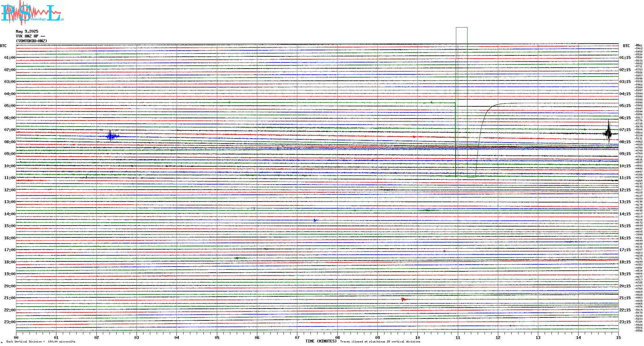
Task: Click the PSL seismology lab logo
Action: (x=32, y=13)
